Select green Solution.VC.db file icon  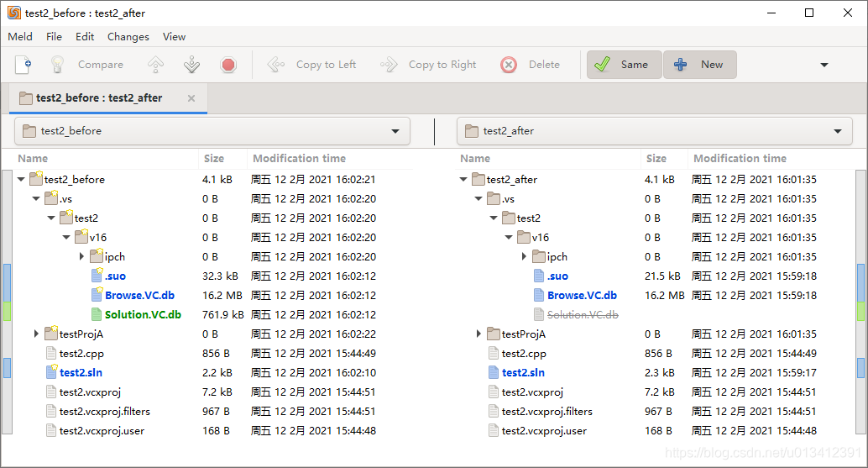coord(97,314)
